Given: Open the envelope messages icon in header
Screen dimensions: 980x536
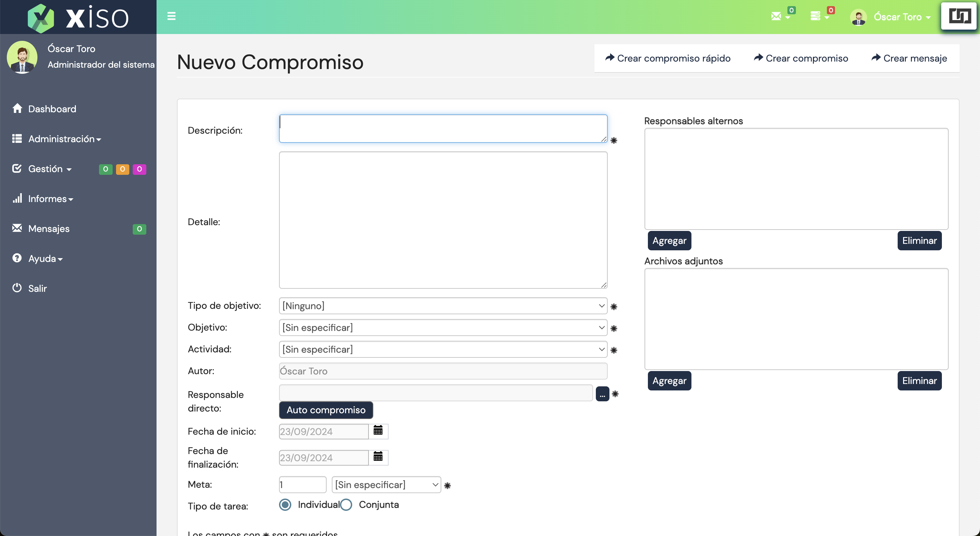Looking at the screenshot, I should point(776,16).
